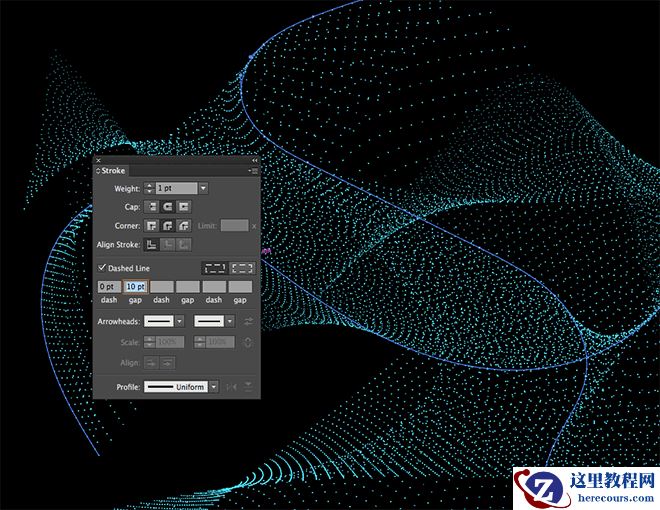
Task: Flip profile along the path
Action: [231, 387]
